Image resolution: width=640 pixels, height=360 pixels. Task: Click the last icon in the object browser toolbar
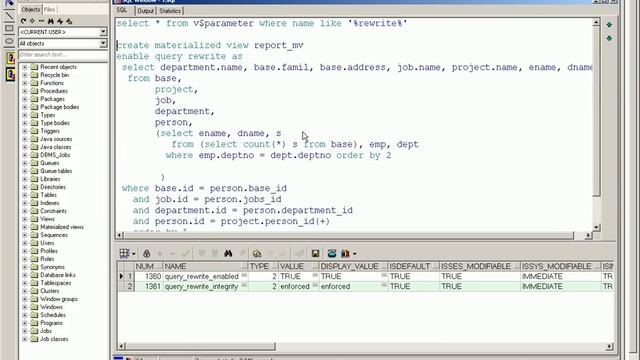69,21
